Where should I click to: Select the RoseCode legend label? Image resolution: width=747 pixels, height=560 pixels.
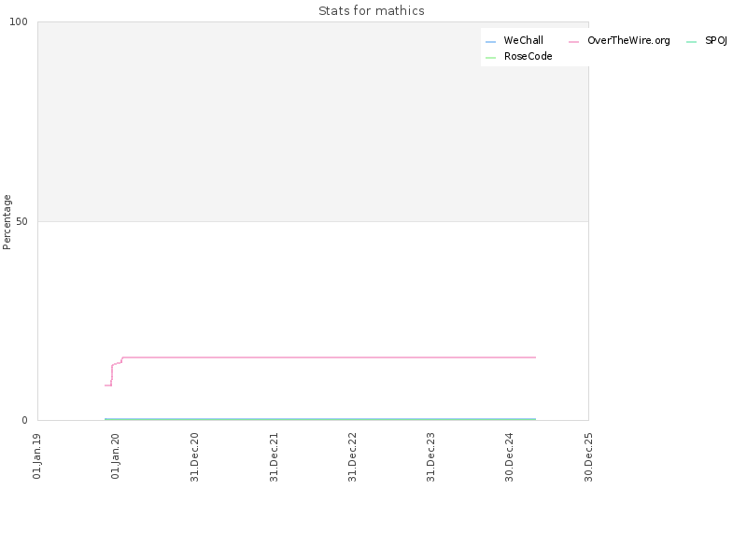click(x=528, y=56)
